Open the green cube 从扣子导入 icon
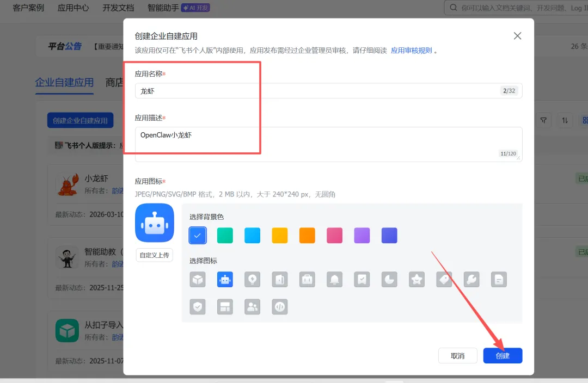The image size is (588, 383). coord(67,331)
